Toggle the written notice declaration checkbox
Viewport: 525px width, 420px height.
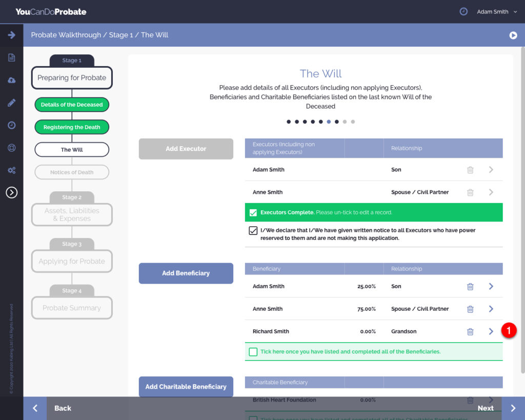pyautogui.click(x=253, y=231)
